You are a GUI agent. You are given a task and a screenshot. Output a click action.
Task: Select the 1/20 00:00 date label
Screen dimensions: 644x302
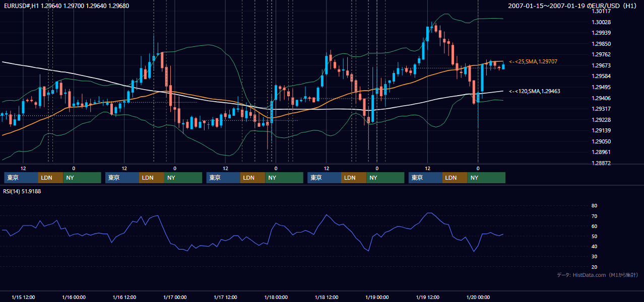pos(478,297)
